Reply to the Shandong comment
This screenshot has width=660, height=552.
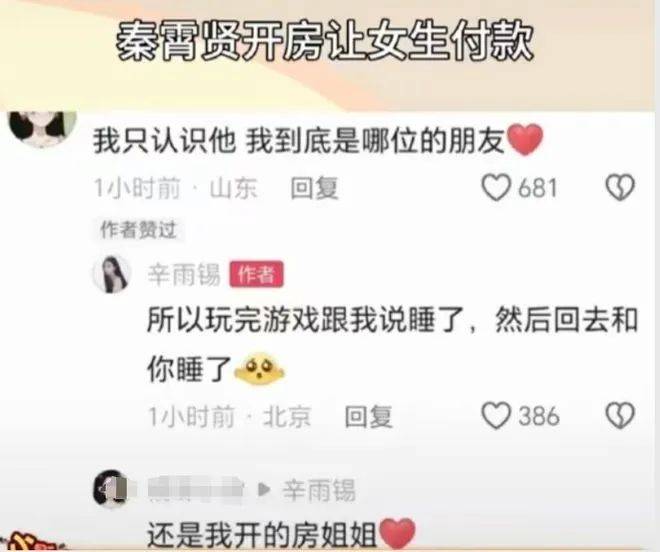coord(314,188)
